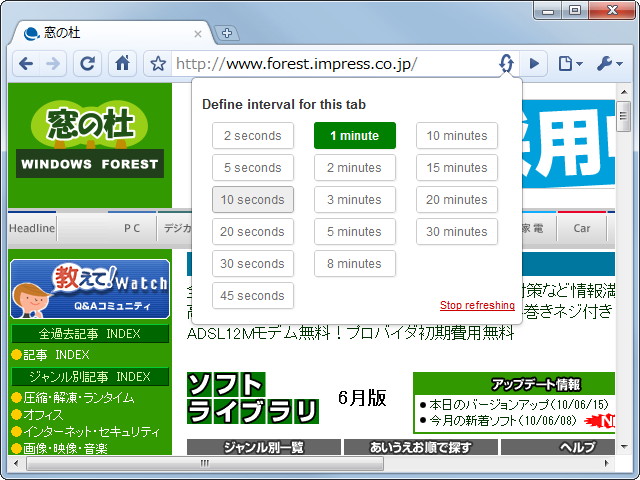Open the Headline navigation tab
640x480 pixels.
[x=32, y=228]
